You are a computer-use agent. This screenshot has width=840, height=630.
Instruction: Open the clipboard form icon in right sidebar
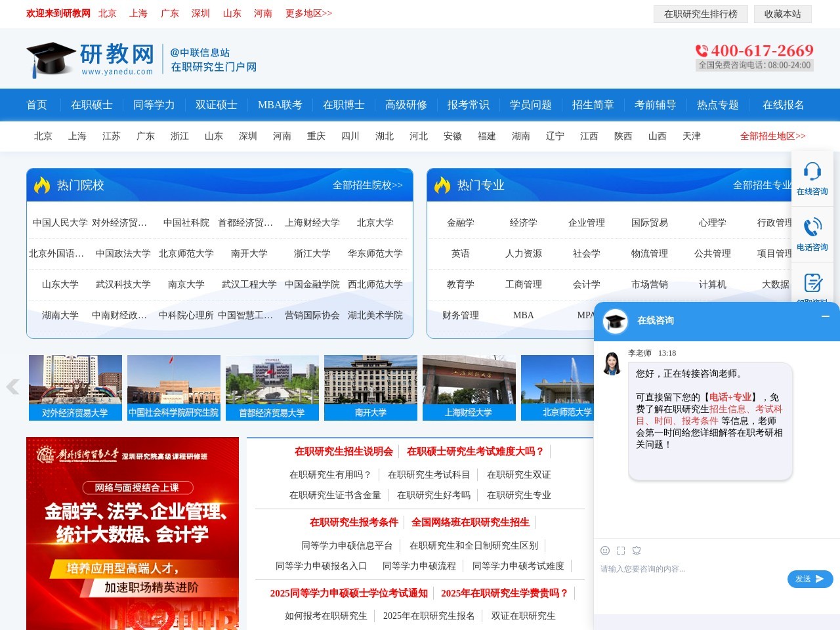(813, 283)
